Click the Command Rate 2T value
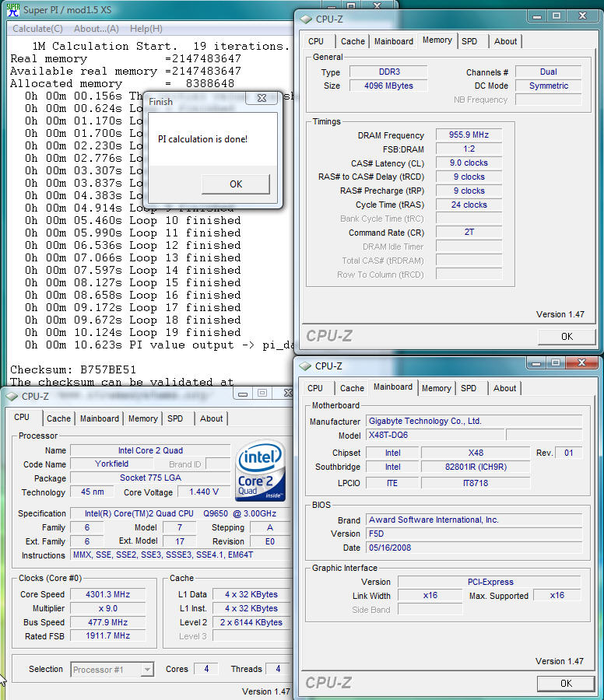The image size is (604, 700). click(469, 232)
